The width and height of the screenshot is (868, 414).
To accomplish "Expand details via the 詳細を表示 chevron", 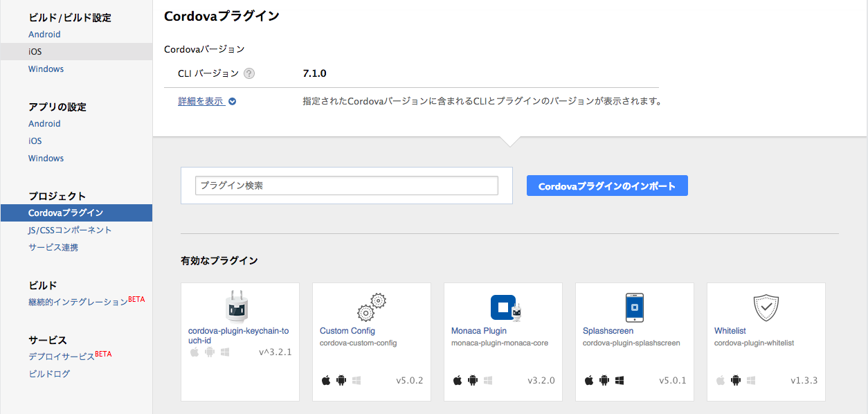I will point(233,101).
